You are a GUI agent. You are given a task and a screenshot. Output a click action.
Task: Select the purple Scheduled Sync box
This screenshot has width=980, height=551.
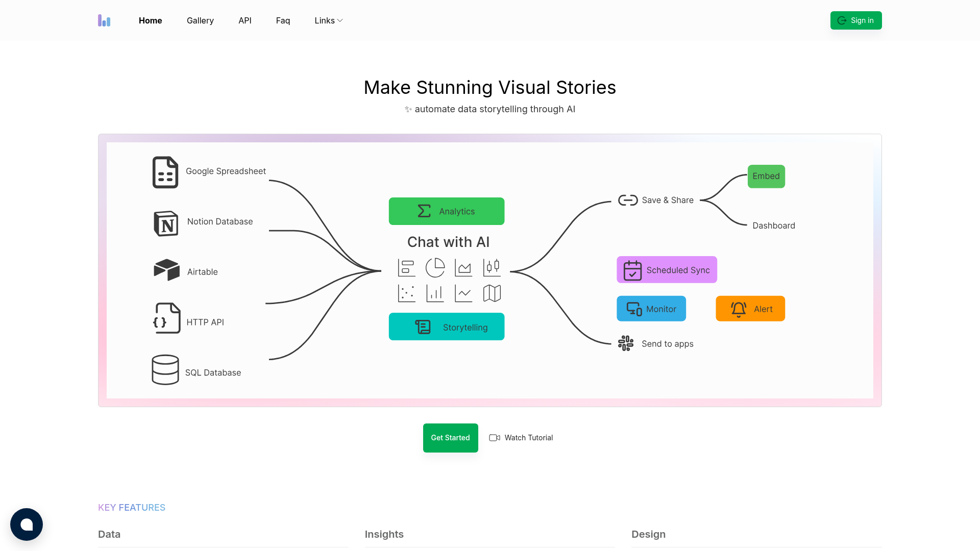pyautogui.click(x=667, y=269)
